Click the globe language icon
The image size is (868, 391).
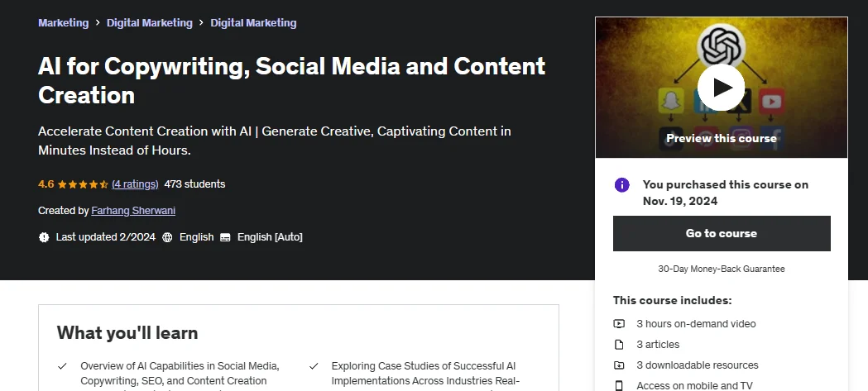click(167, 237)
